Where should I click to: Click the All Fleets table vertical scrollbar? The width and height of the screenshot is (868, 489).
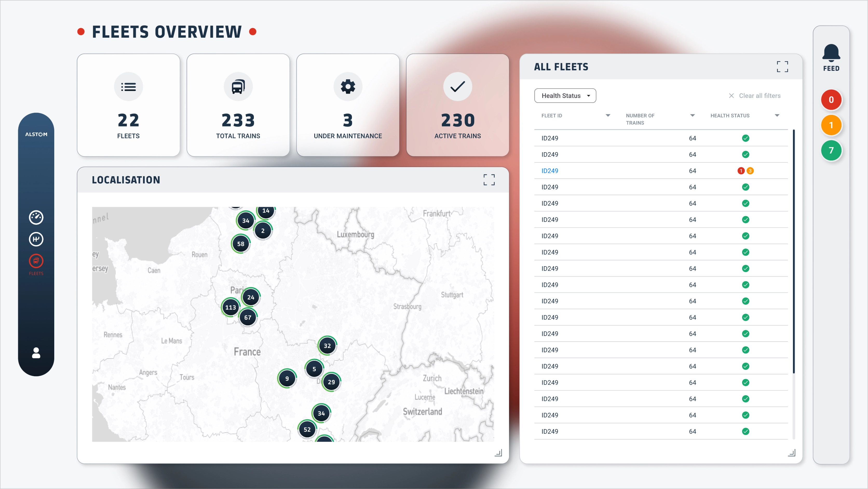point(794,251)
